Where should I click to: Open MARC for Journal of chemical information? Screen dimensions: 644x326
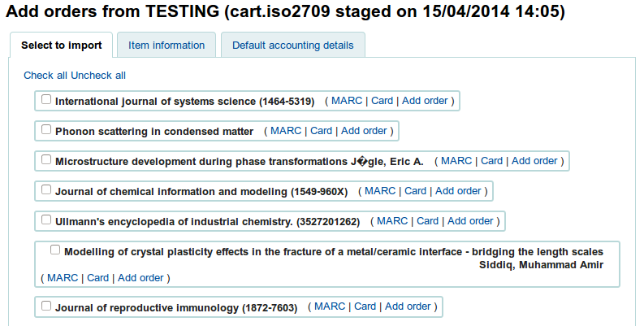coord(380,191)
